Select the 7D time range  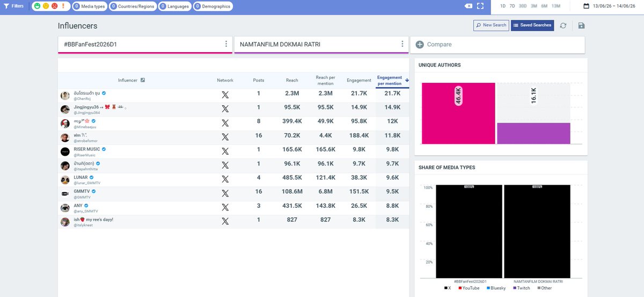[512, 6]
